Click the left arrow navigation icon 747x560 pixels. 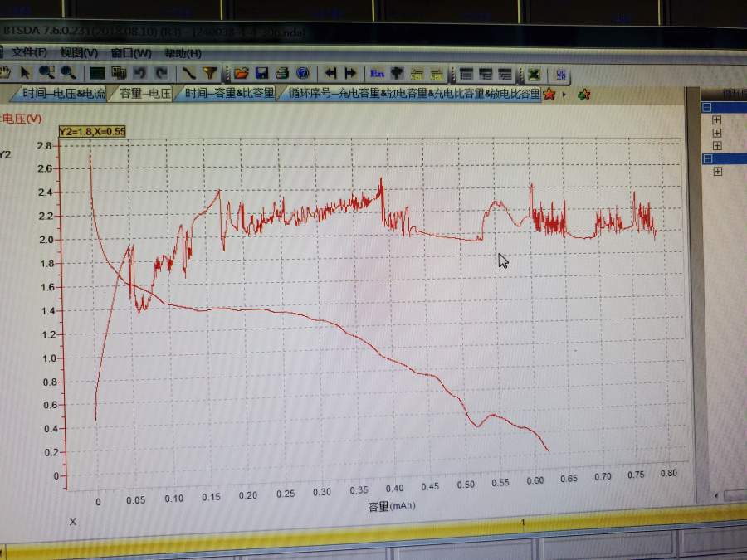coord(331,73)
